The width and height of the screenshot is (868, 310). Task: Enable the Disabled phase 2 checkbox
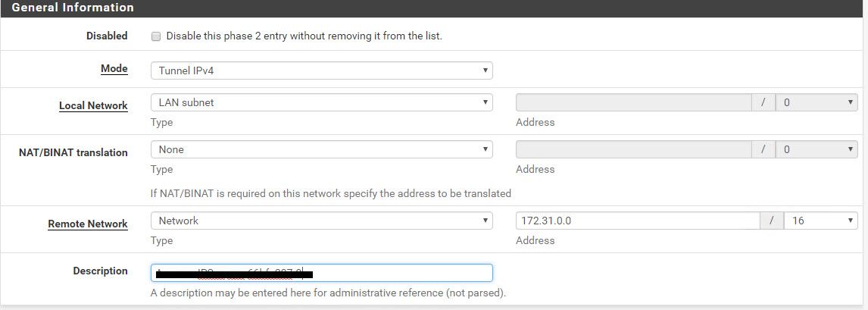coord(156,36)
